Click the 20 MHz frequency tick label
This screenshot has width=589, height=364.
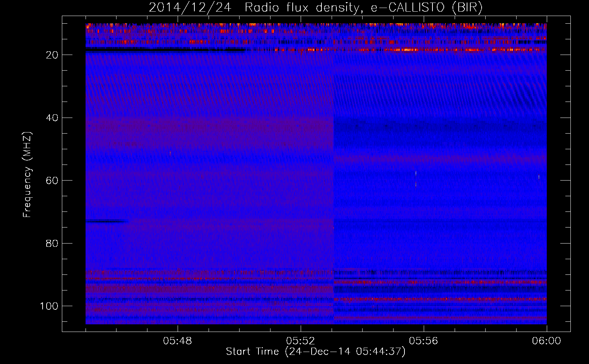[x=52, y=55]
